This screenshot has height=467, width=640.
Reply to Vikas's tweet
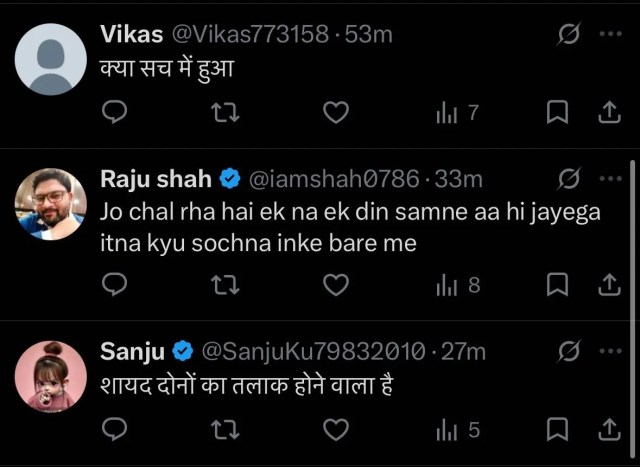[114, 111]
